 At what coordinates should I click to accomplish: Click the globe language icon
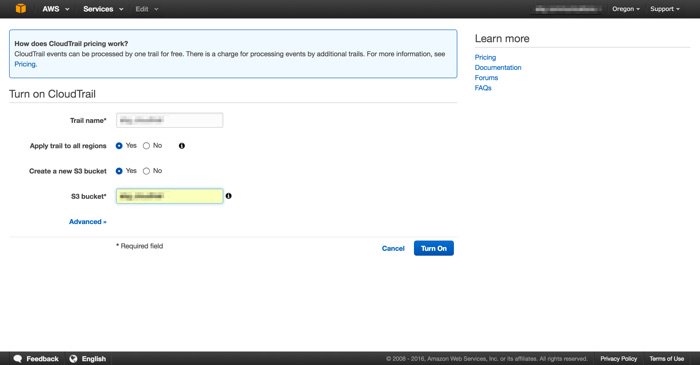(73, 359)
